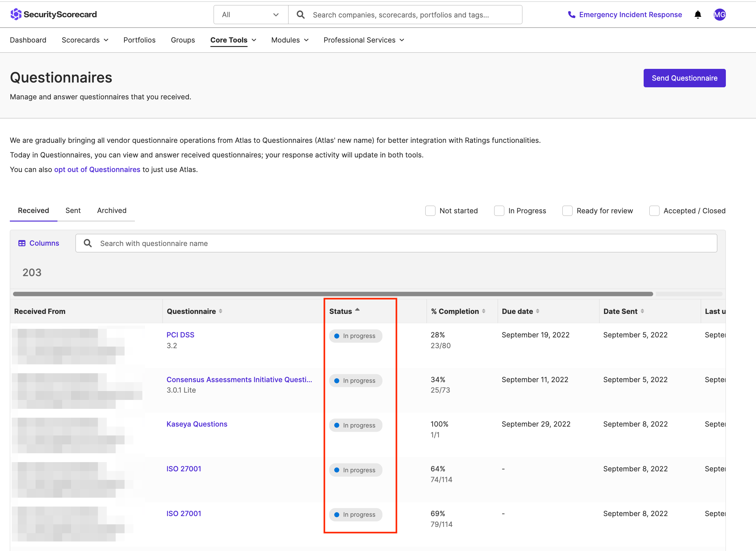Sort by Date Sent column arrows

642,311
